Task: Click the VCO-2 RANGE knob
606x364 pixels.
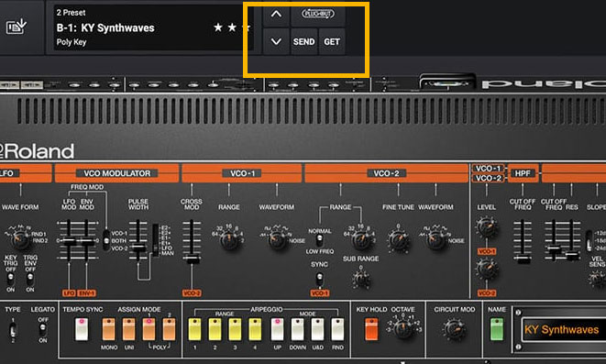Action: coord(361,239)
